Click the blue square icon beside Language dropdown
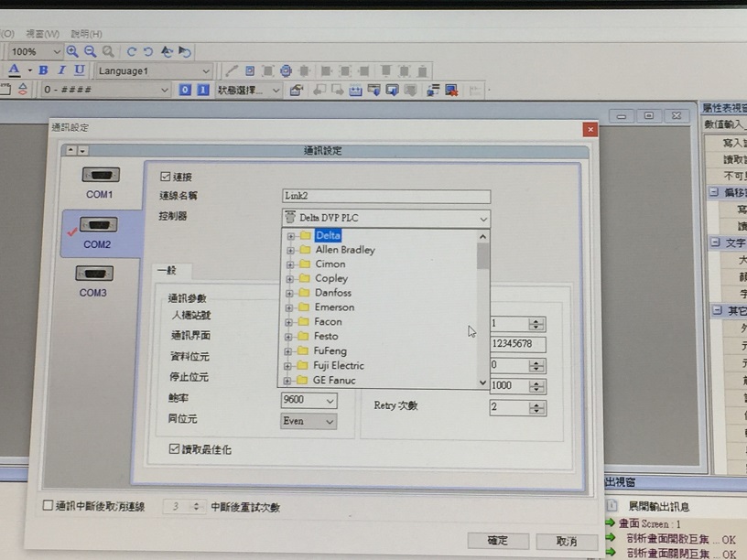The width and height of the screenshot is (747, 560). 250,71
